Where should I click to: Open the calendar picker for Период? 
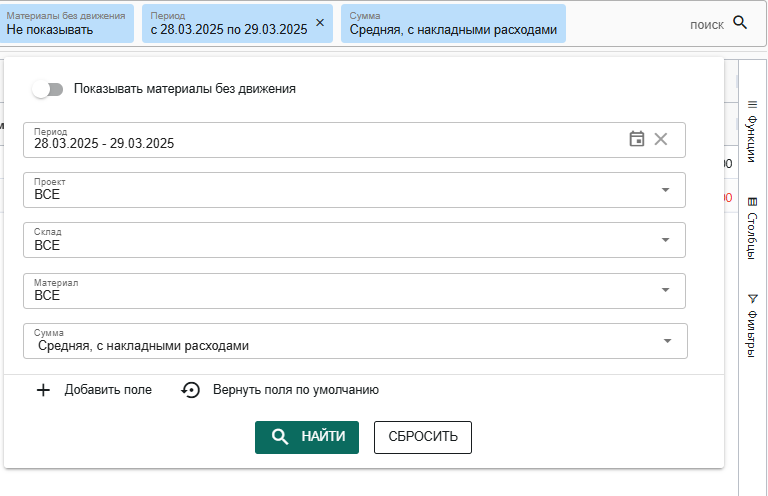(636, 139)
